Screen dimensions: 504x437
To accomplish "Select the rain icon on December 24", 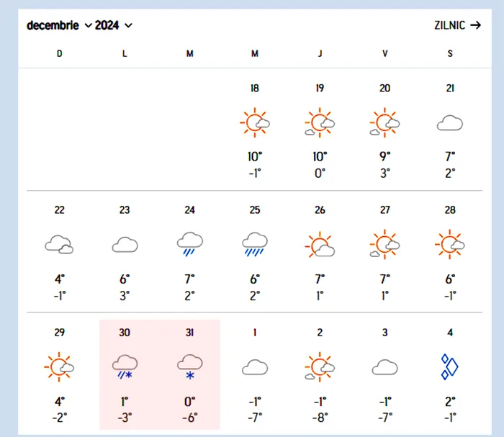I will pyautogui.click(x=190, y=244).
